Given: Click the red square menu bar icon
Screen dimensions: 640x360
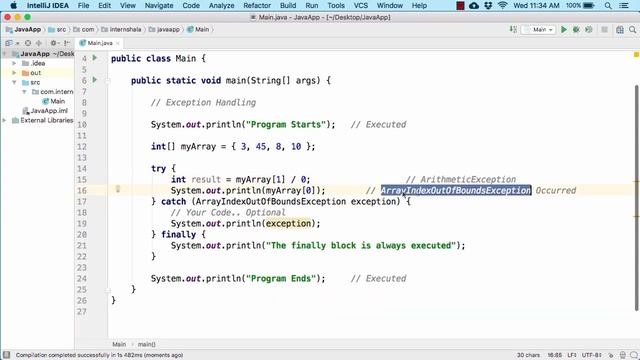Looking at the screenshot, I should [x=460, y=6].
